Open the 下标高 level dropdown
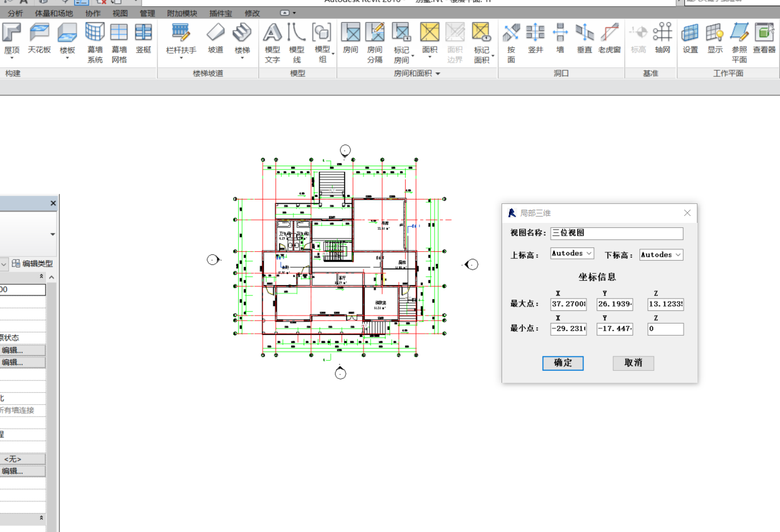 pyautogui.click(x=662, y=255)
